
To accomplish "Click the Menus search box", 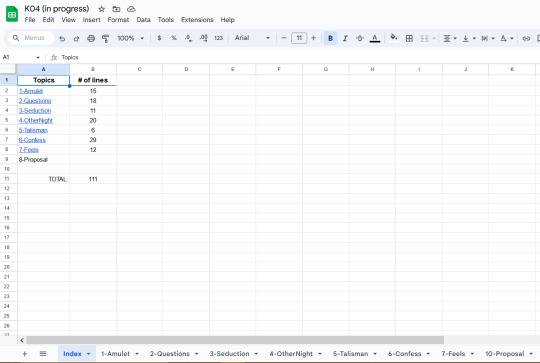I will (31, 38).
